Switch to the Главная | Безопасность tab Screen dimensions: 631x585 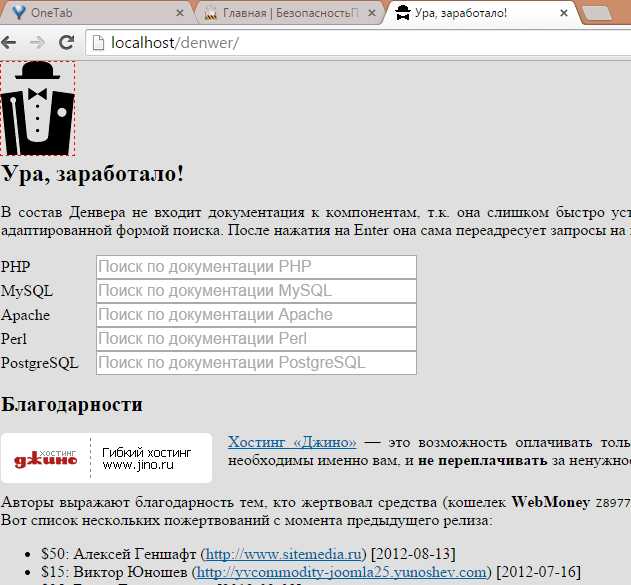289,13
